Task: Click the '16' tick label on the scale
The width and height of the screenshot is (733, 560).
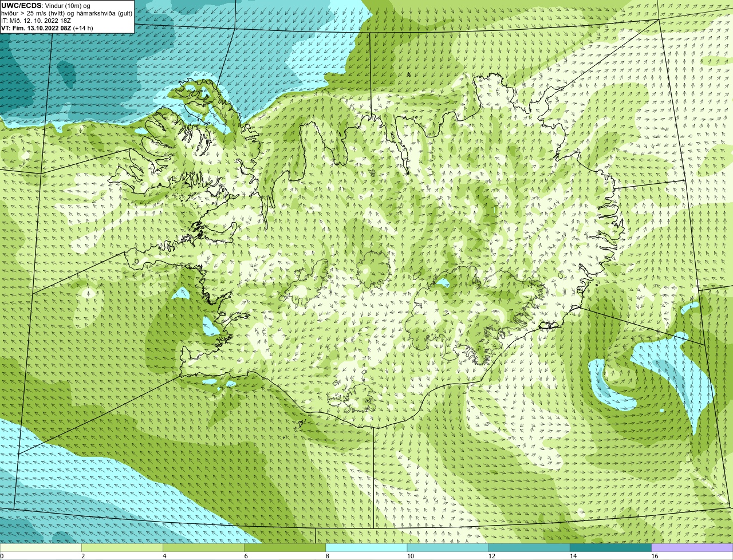Action: click(x=655, y=556)
